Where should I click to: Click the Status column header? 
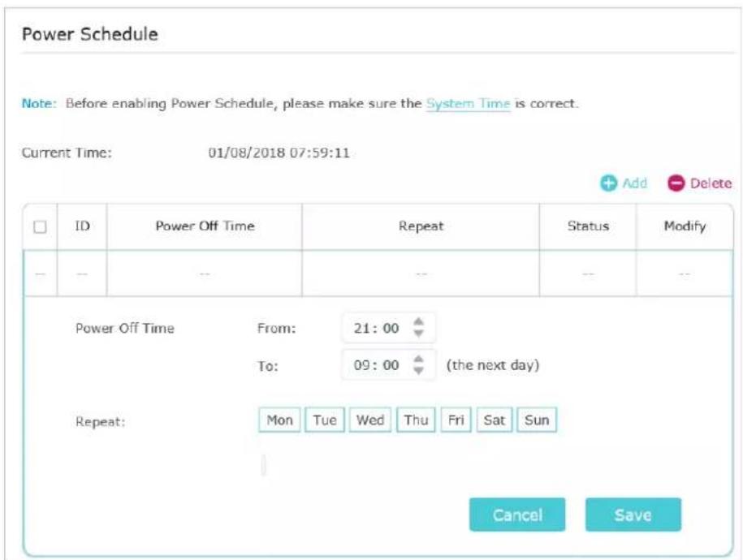(588, 226)
